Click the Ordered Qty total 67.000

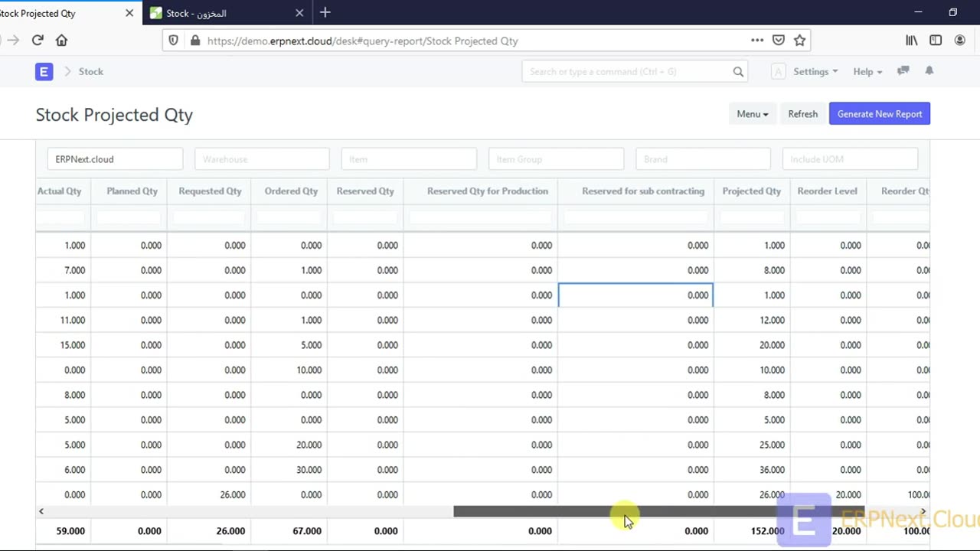pyautogui.click(x=289, y=531)
